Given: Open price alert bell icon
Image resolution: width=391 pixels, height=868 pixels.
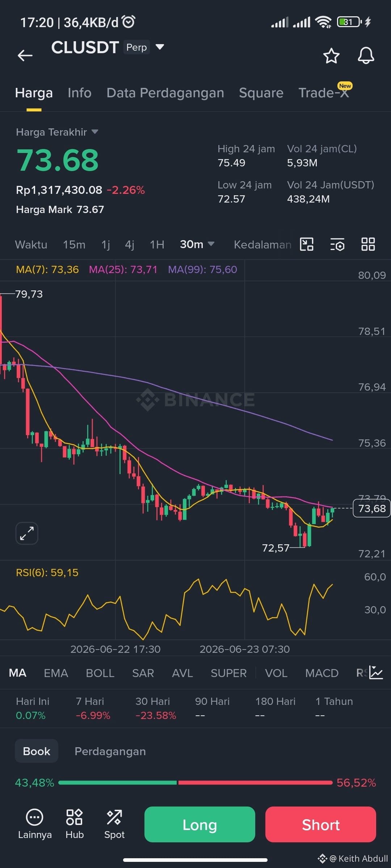Looking at the screenshot, I should (366, 56).
